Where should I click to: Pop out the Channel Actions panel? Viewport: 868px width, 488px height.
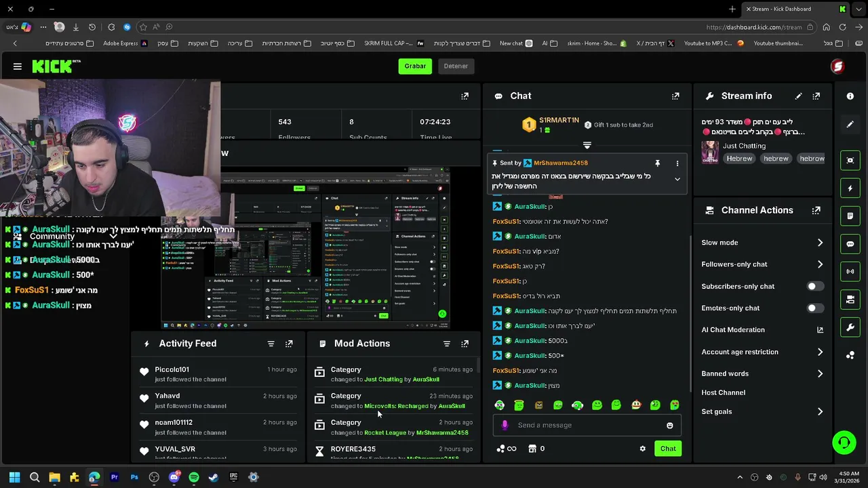[x=816, y=210]
